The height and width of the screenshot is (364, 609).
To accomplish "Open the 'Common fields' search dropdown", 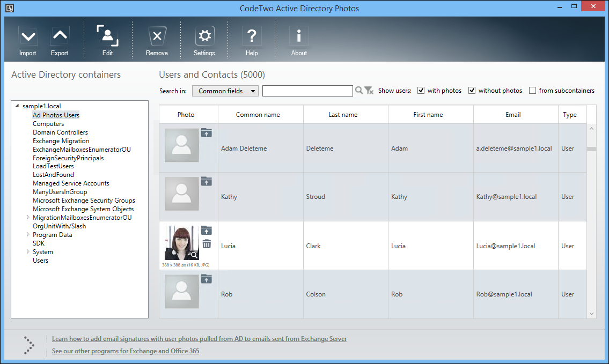I will (x=225, y=91).
